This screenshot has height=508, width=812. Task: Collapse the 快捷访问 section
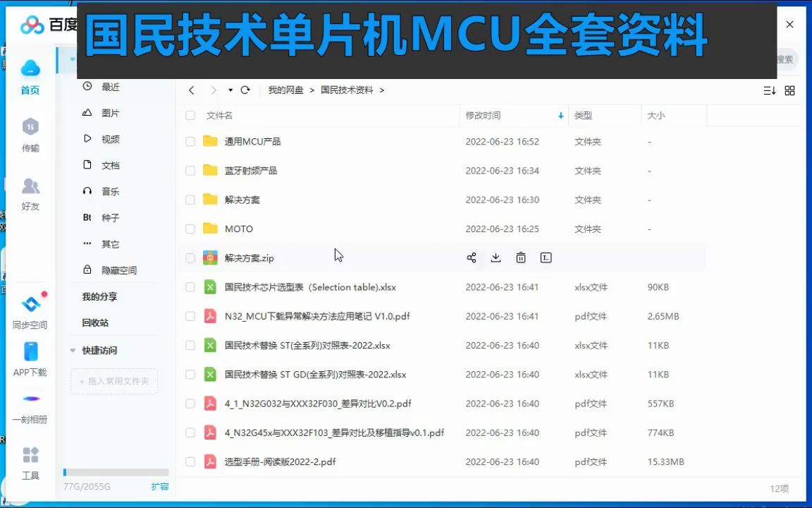tap(73, 351)
